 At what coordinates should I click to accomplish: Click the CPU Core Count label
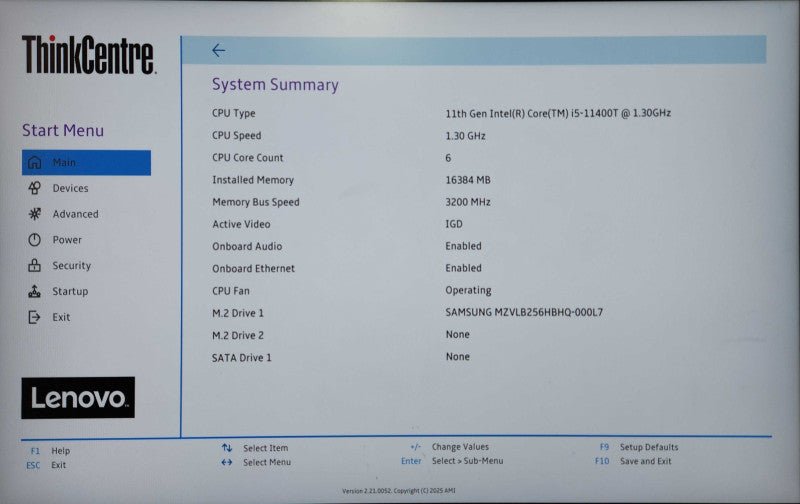tap(247, 158)
